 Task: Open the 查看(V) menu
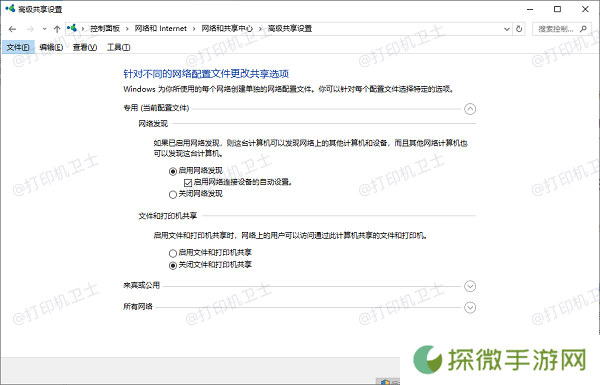pos(85,47)
